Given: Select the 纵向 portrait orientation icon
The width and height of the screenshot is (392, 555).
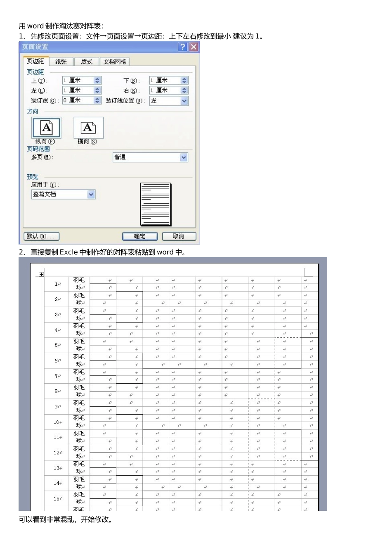Looking at the screenshot, I should coord(46,128).
